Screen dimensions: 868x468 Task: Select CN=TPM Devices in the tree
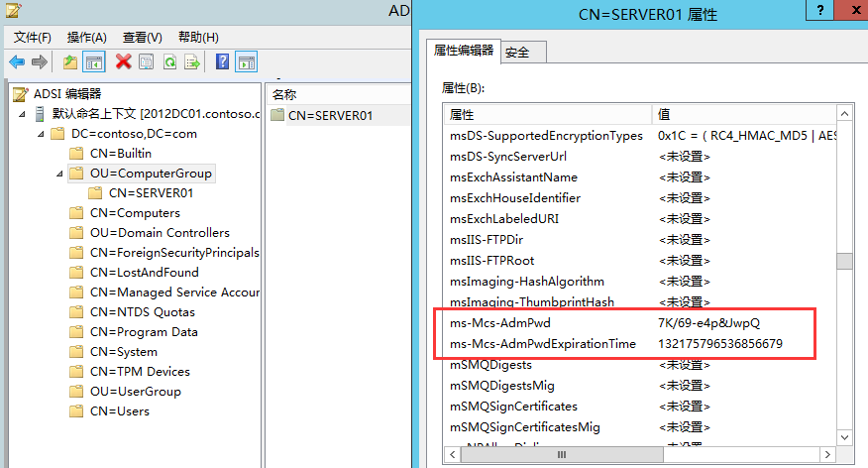(140, 372)
